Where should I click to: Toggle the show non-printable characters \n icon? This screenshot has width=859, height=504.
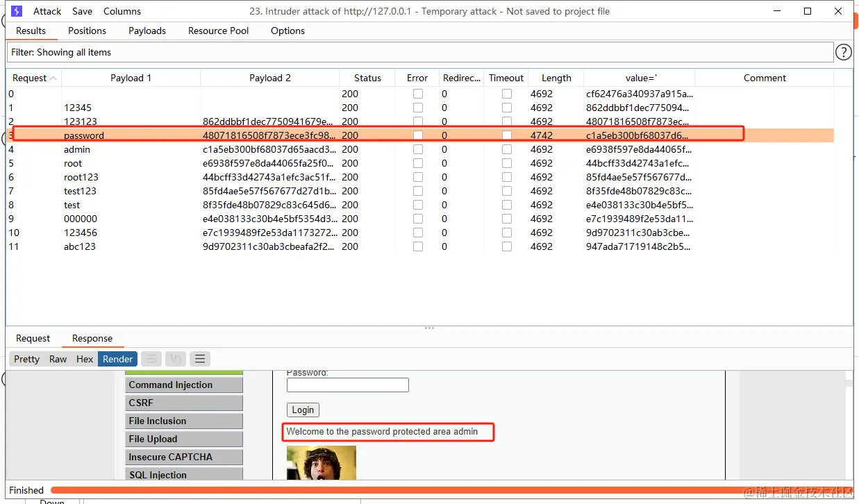click(x=176, y=359)
